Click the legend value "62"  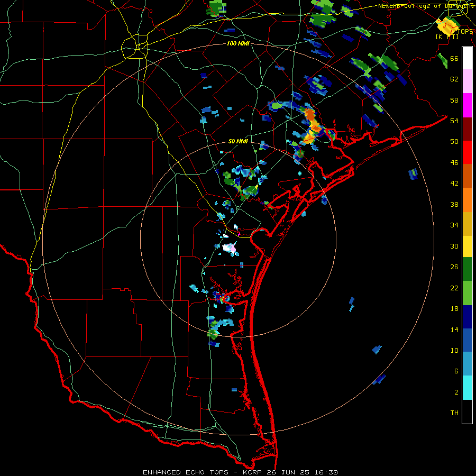point(454,79)
